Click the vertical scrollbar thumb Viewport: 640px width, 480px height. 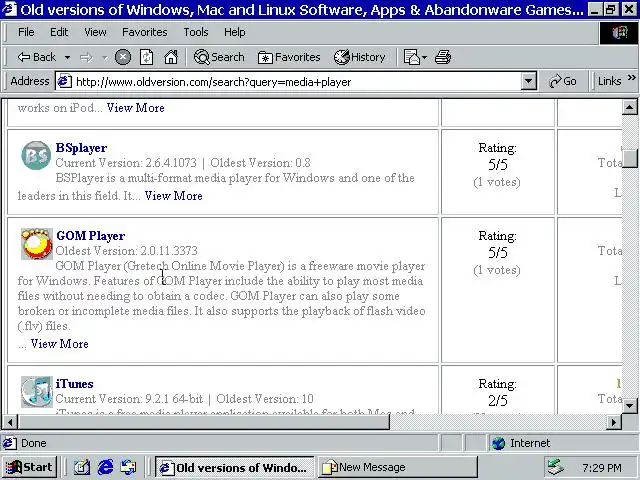pyautogui.click(x=629, y=158)
